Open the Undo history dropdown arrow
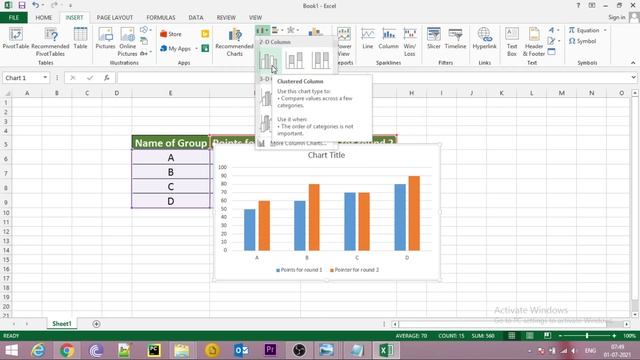640x360 pixels. pos(43,5)
